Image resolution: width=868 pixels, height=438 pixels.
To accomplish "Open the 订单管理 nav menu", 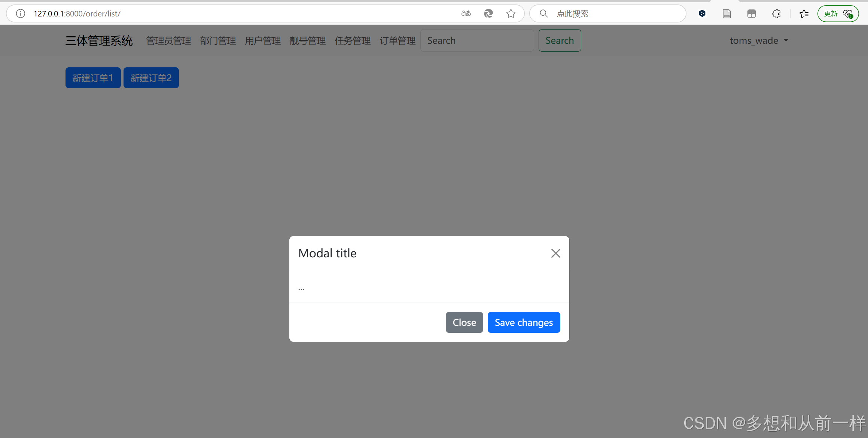I will [398, 40].
